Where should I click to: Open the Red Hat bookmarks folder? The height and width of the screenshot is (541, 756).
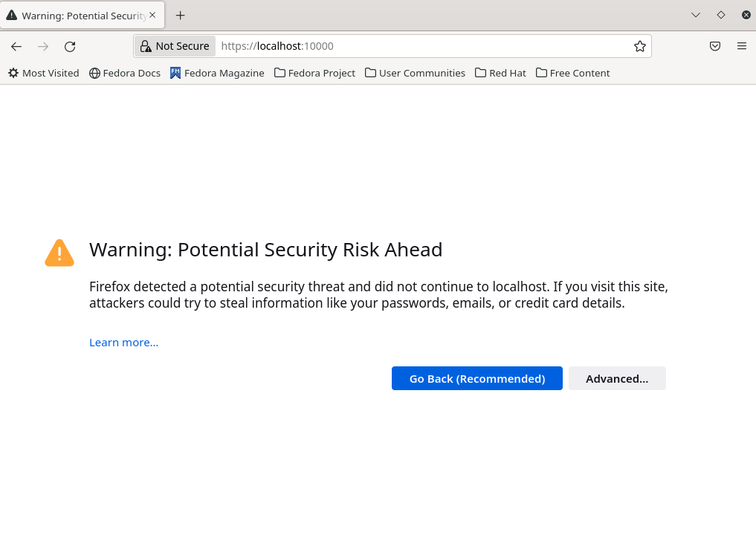click(x=500, y=73)
